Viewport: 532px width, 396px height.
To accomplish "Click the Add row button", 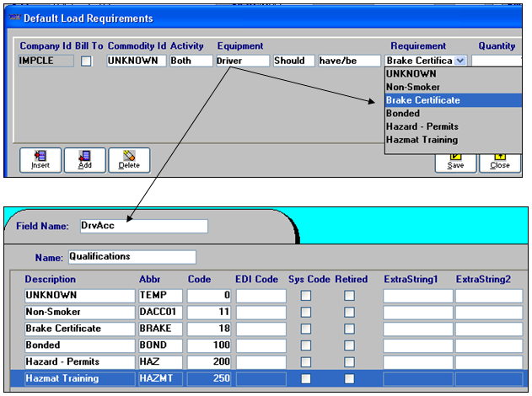I will [x=84, y=160].
